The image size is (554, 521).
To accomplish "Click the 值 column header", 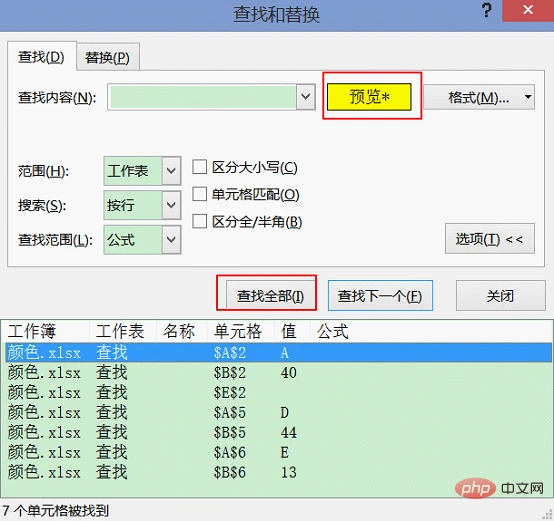I will [x=293, y=331].
